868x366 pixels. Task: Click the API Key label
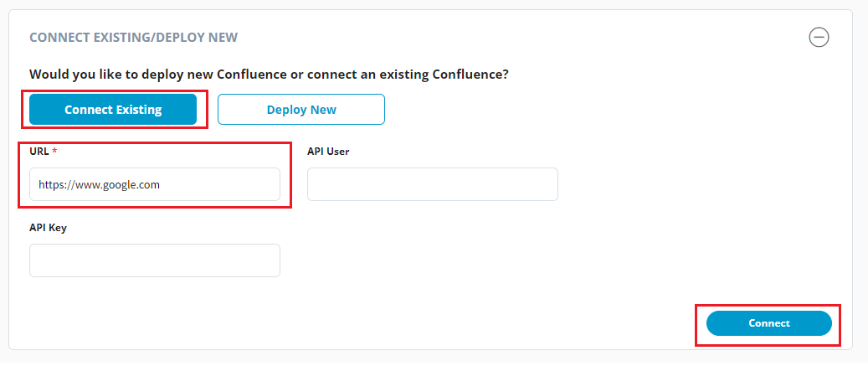point(48,228)
